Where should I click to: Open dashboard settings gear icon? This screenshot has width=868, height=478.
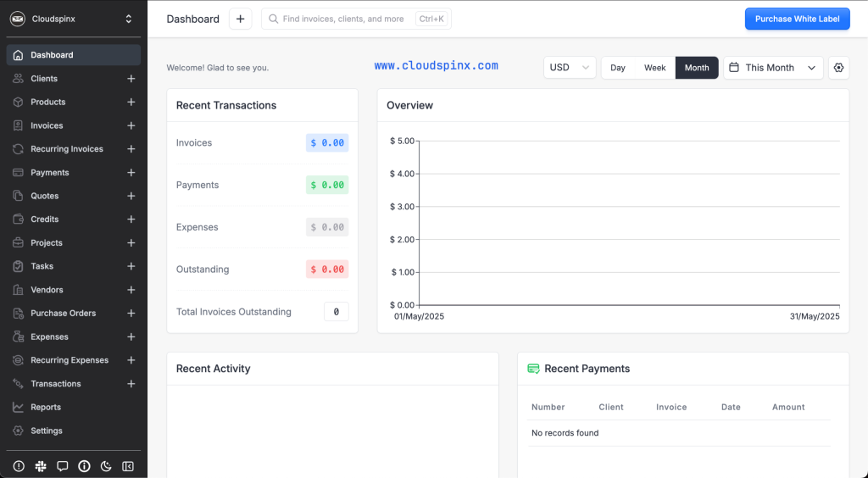pos(839,68)
